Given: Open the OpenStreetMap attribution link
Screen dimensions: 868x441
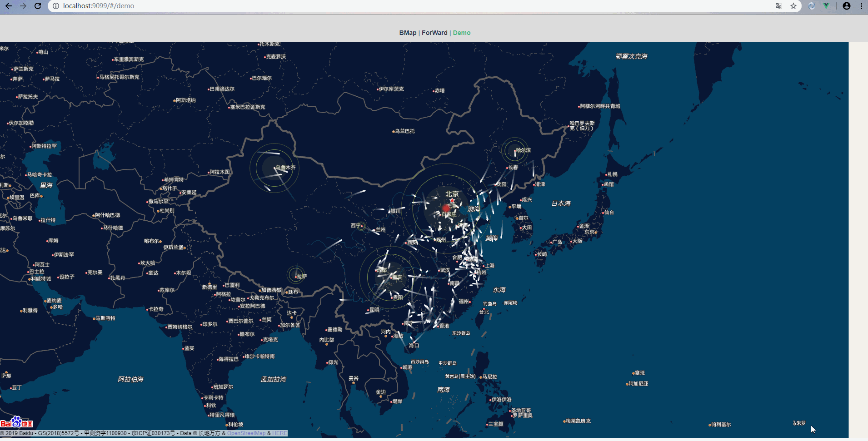Looking at the screenshot, I should tap(246, 433).
